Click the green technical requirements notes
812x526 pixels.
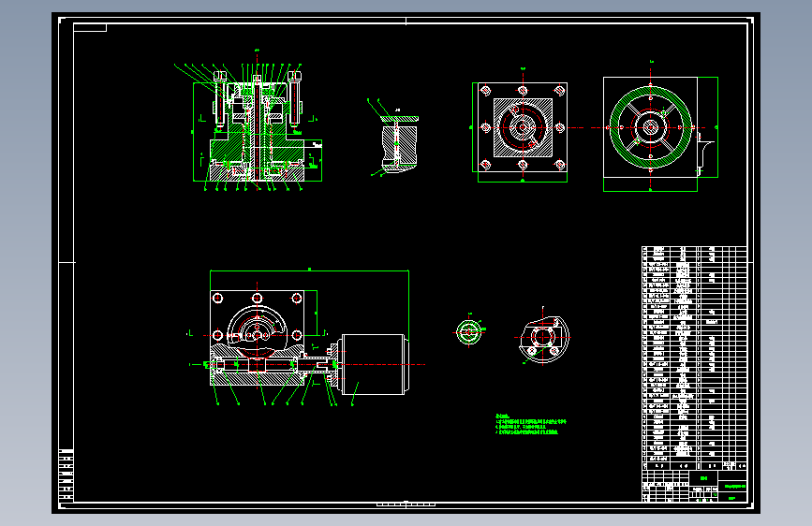pyautogui.click(x=531, y=424)
